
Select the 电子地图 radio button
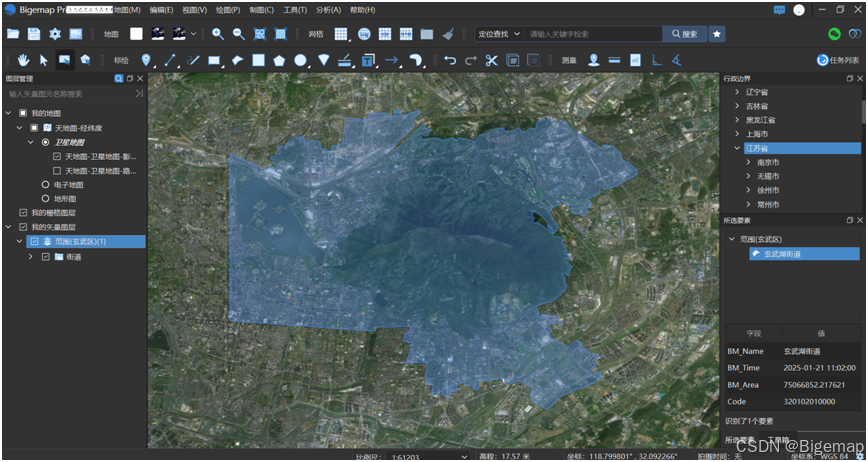(45, 185)
